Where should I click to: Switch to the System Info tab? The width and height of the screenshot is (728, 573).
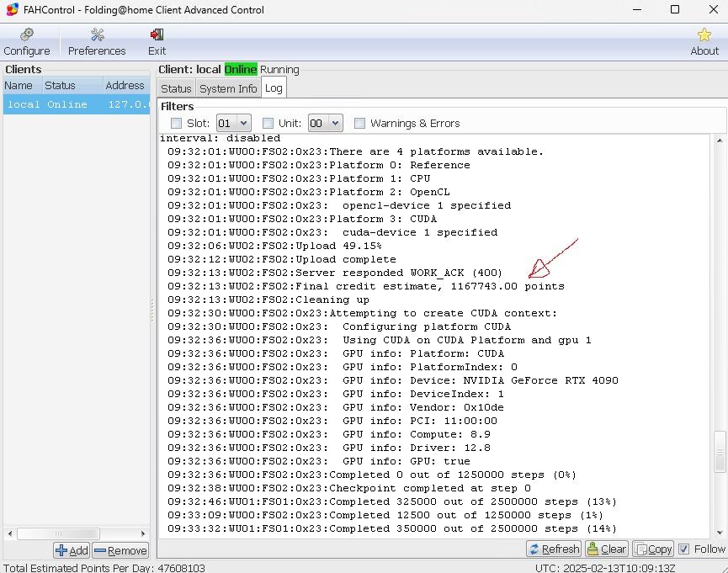228,88
